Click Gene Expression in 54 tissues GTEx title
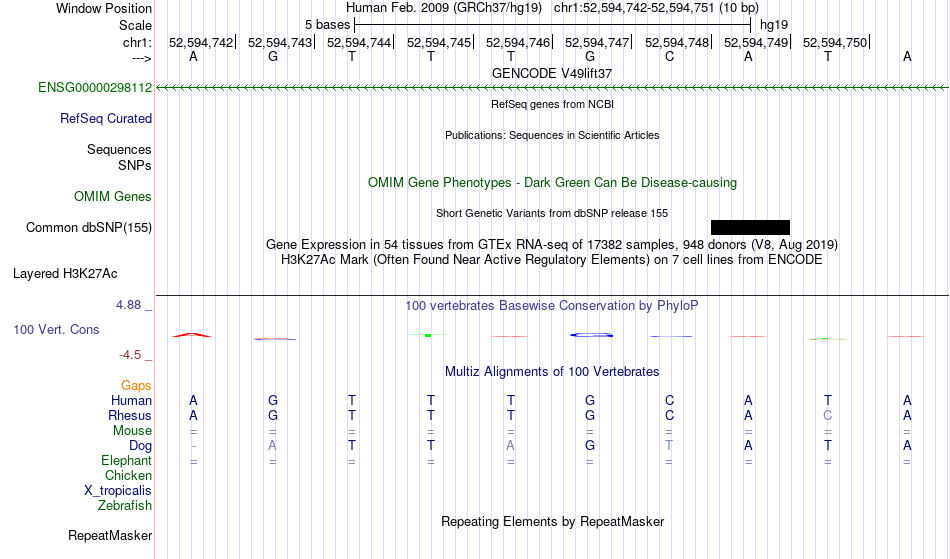Image resolution: width=950 pixels, height=559 pixels. 552,245
